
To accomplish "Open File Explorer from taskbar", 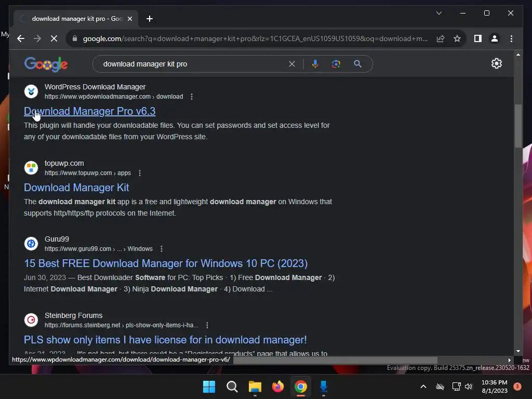I will (255, 387).
